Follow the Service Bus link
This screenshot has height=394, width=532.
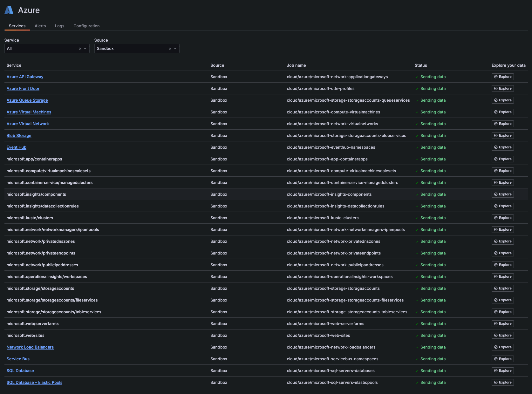pos(18,359)
